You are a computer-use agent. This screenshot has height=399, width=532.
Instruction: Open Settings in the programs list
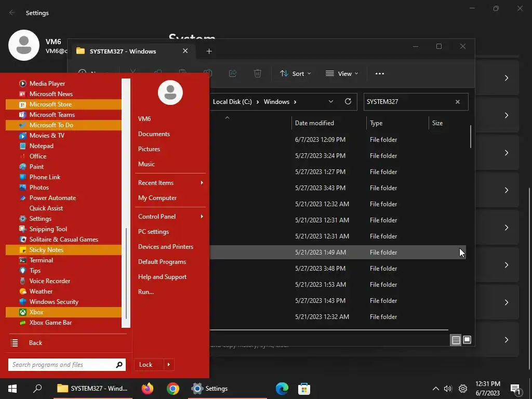63,219
